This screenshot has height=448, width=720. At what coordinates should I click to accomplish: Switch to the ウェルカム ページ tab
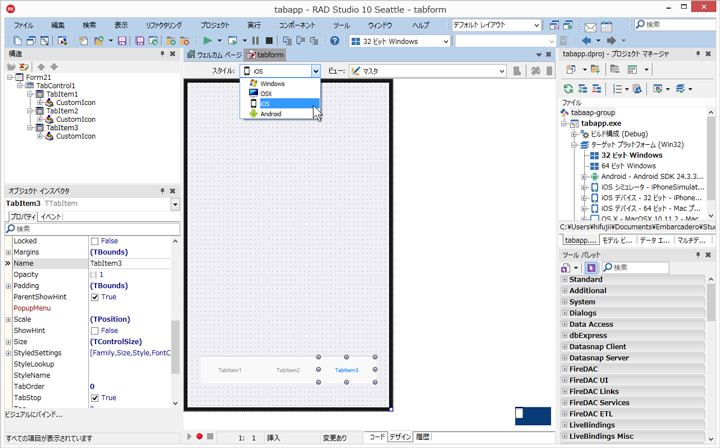click(214, 55)
